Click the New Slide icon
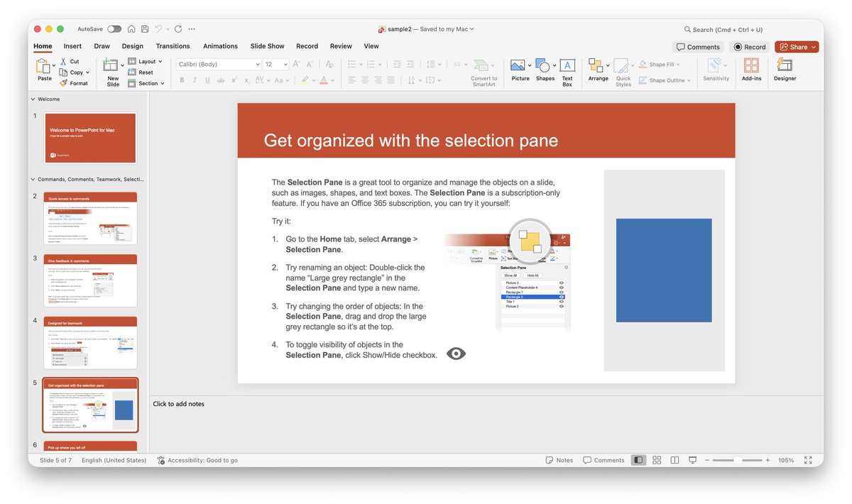 coord(111,66)
